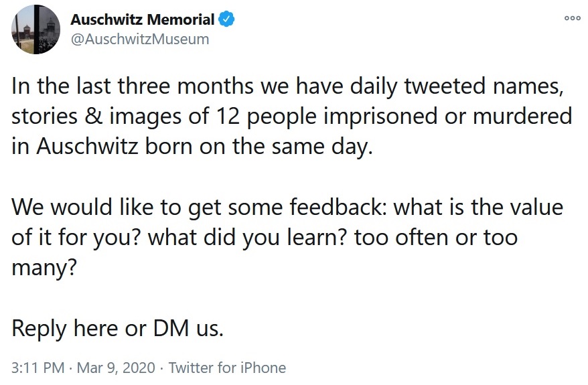This screenshot has height=385, width=588.
Task: Select the 'Reply here or DM us.' line
Action: pyautogui.click(x=117, y=329)
